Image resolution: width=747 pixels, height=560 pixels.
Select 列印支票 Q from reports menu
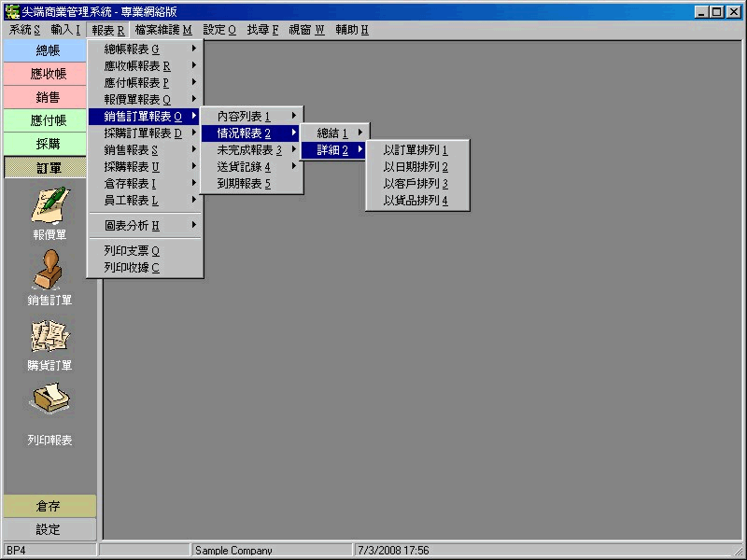[133, 251]
